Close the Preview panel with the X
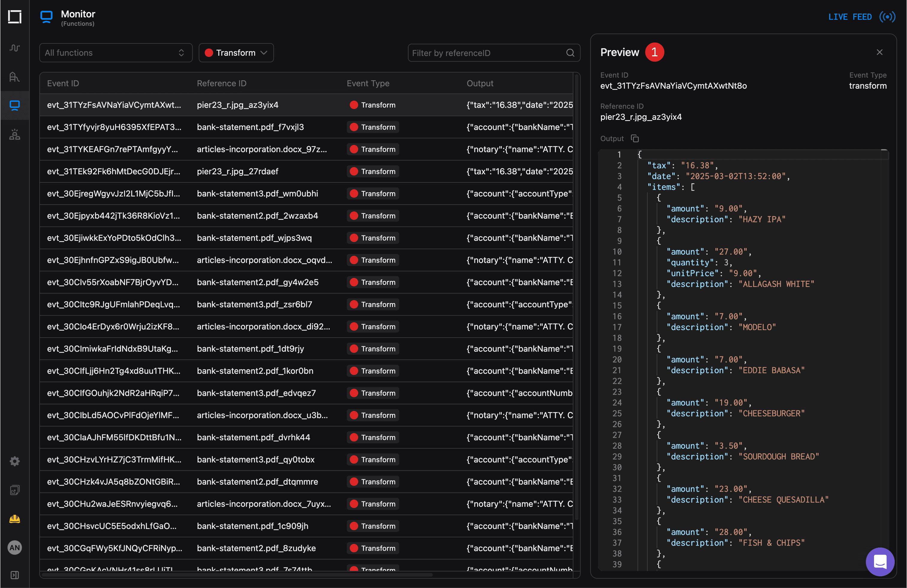This screenshot has height=588, width=907. click(880, 52)
